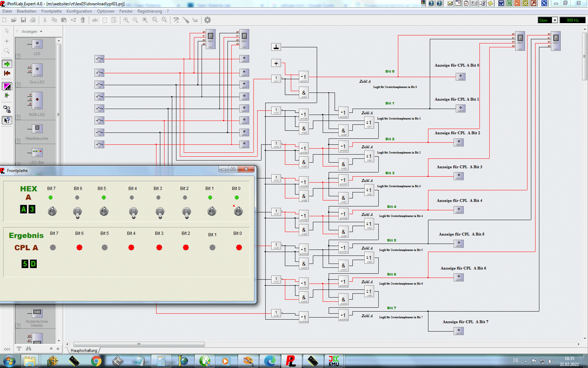Flip the Bit 4 toggle switch

pyautogui.click(x=133, y=212)
